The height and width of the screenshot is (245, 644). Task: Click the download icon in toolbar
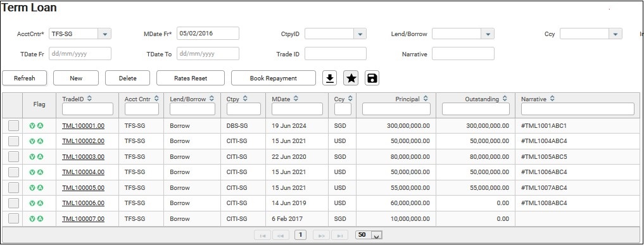(x=329, y=78)
